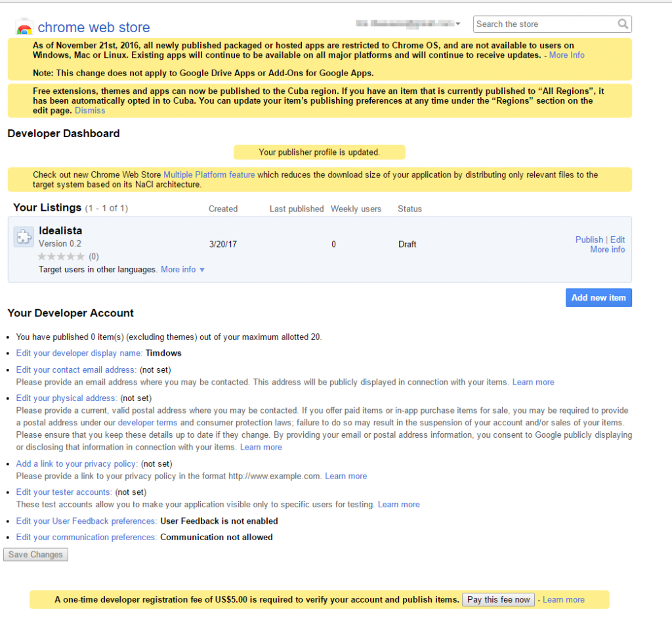Click the Weekly users column header

[356, 209]
